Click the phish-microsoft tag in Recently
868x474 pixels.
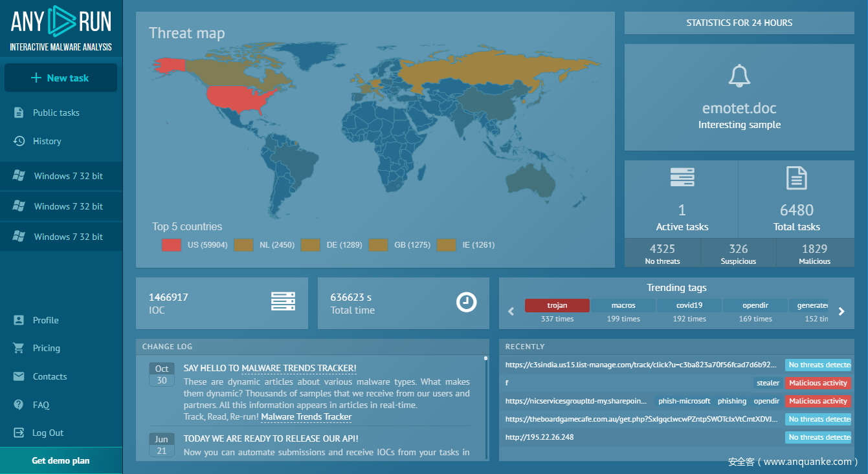click(x=684, y=401)
